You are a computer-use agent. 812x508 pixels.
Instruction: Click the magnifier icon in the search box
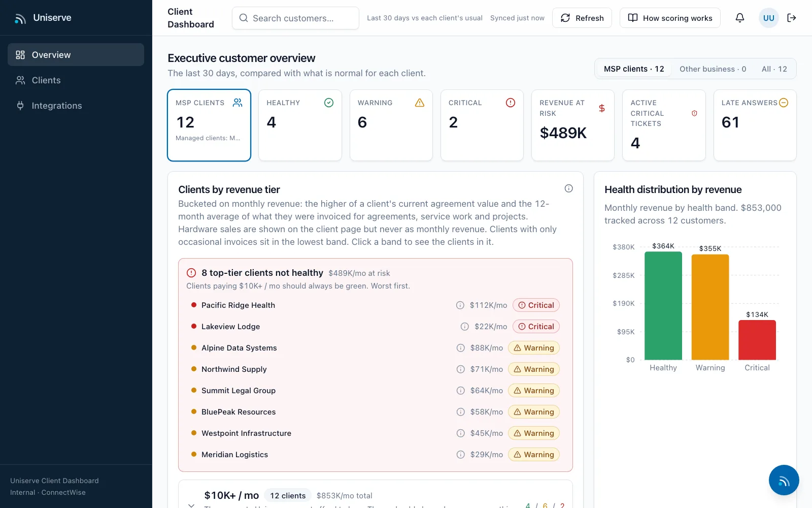coord(244,18)
